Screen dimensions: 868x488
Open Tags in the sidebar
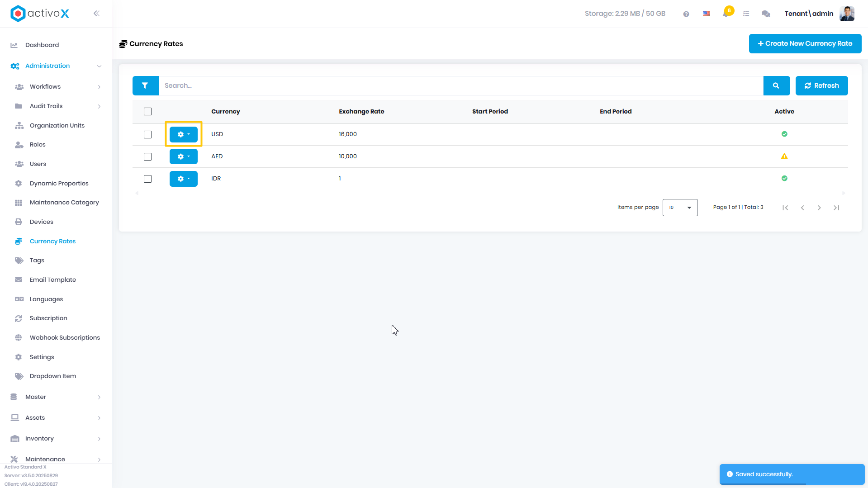coord(37,261)
